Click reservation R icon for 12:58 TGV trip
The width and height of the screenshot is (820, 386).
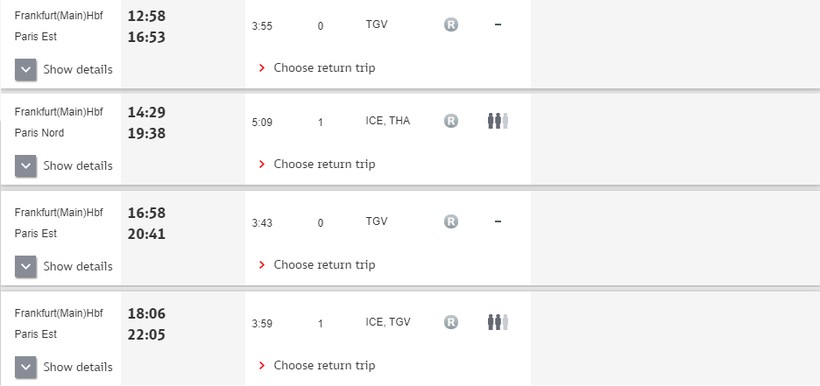tap(451, 25)
